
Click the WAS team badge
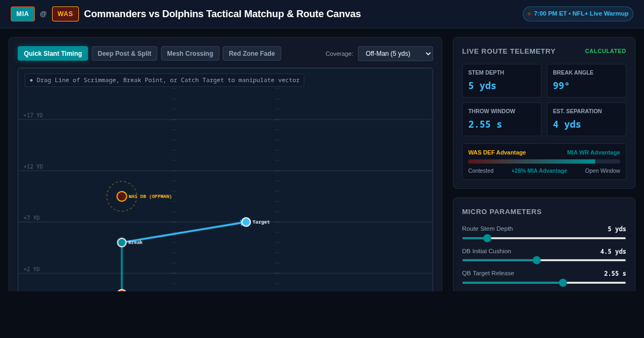pyautogui.click(x=65, y=14)
